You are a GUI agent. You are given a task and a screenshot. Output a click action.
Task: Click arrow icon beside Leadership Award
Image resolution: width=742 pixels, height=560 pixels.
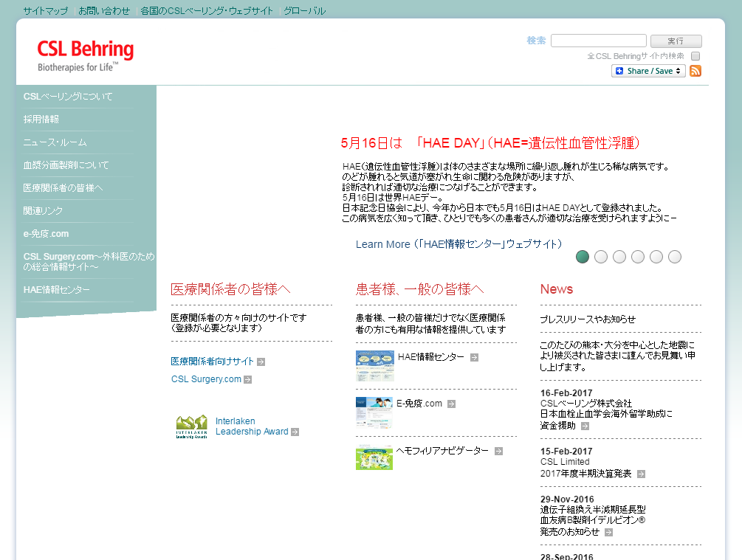coord(295,432)
